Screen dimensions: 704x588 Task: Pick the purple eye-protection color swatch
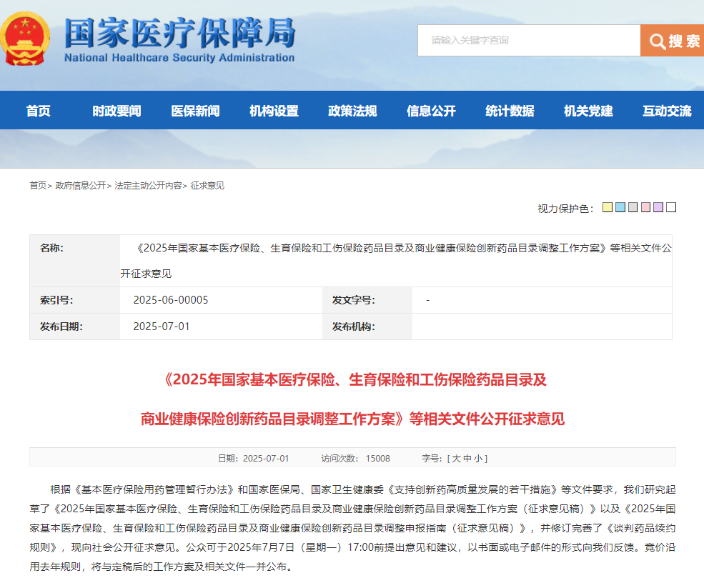pos(658,208)
